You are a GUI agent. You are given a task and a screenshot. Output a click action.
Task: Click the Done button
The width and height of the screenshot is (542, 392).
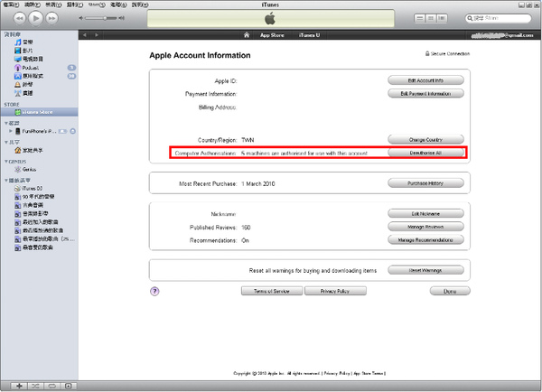pos(450,291)
